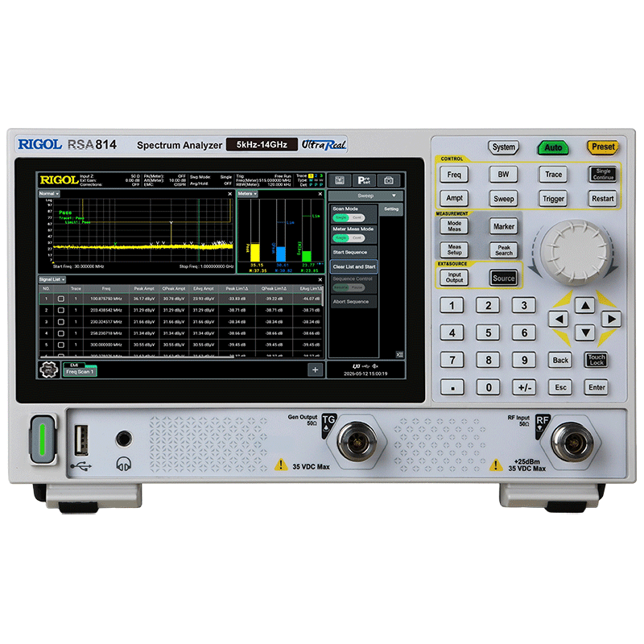The width and height of the screenshot is (644, 644).
Task: Toggle the Single/Continue key
Action: click(x=603, y=174)
